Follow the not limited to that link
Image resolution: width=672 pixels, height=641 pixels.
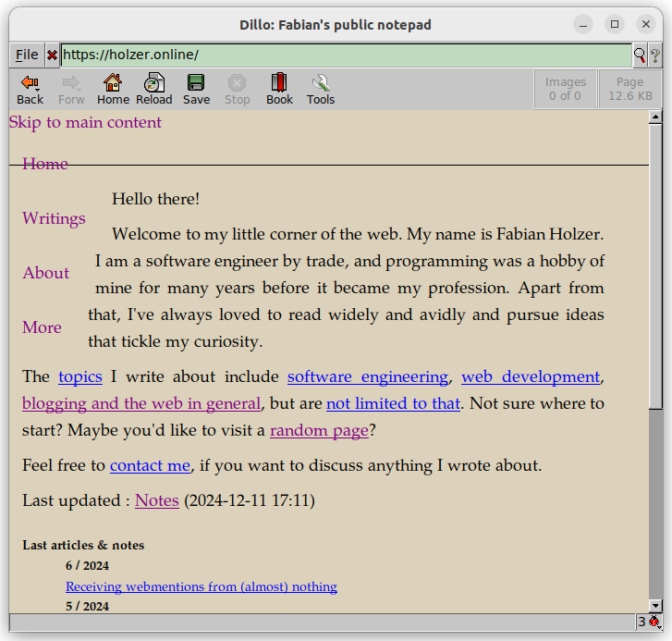point(393,404)
